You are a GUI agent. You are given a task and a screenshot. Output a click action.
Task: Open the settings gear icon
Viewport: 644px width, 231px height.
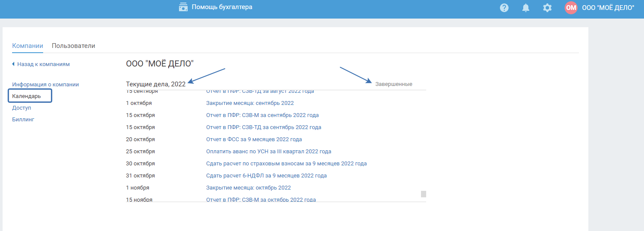tap(547, 8)
